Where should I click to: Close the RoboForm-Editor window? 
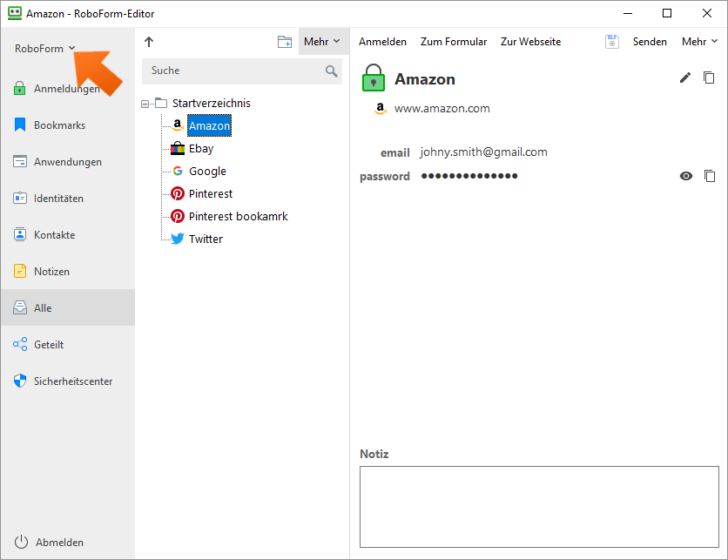pyautogui.click(x=706, y=13)
